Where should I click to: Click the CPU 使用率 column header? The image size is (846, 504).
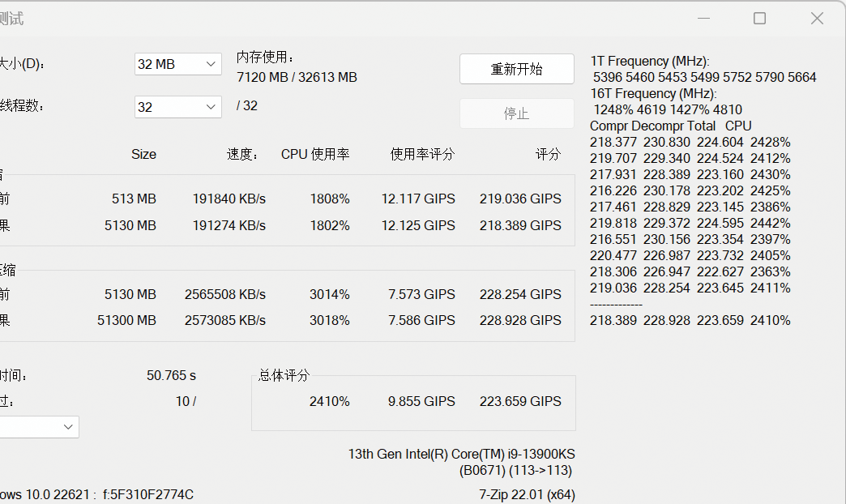point(315,154)
